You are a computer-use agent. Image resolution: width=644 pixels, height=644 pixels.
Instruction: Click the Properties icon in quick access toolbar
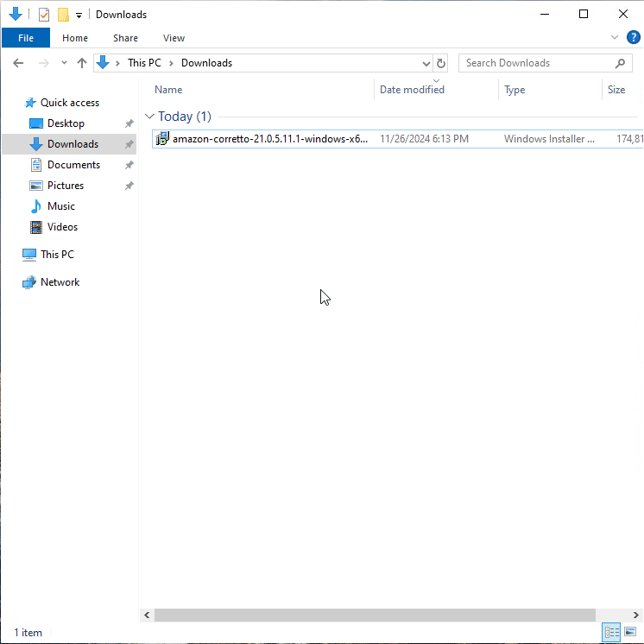(x=44, y=15)
